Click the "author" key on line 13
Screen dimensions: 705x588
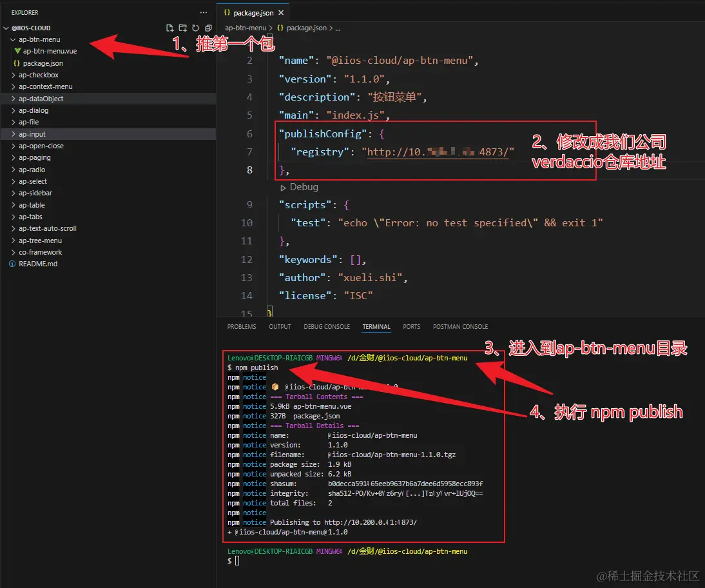pyautogui.click(x=302, y=278)
